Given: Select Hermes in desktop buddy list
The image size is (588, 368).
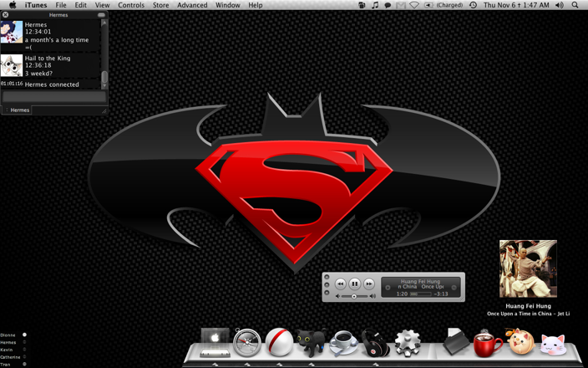Looking at the screenshot, I should point(8,342).
